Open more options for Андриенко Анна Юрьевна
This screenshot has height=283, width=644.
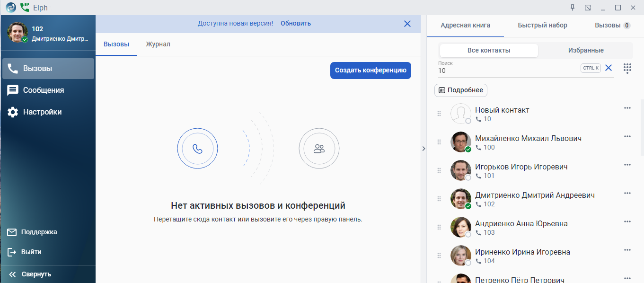pos(627,221)
